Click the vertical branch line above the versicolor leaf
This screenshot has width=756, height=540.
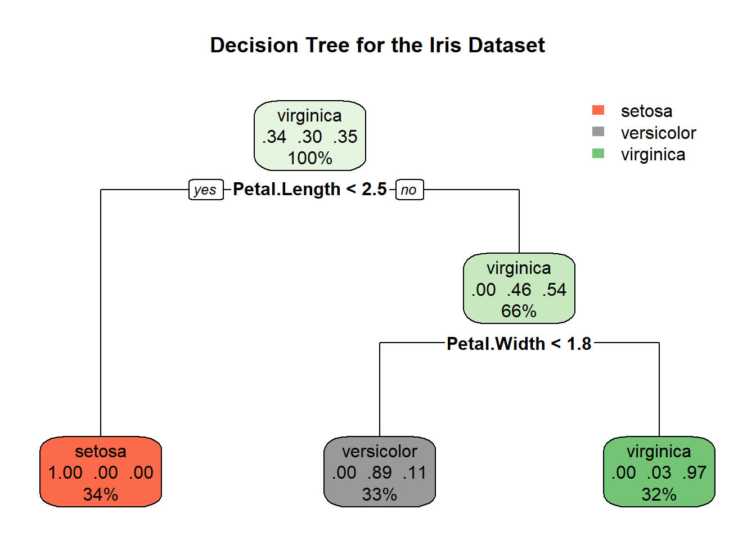(x=380, y=388)
